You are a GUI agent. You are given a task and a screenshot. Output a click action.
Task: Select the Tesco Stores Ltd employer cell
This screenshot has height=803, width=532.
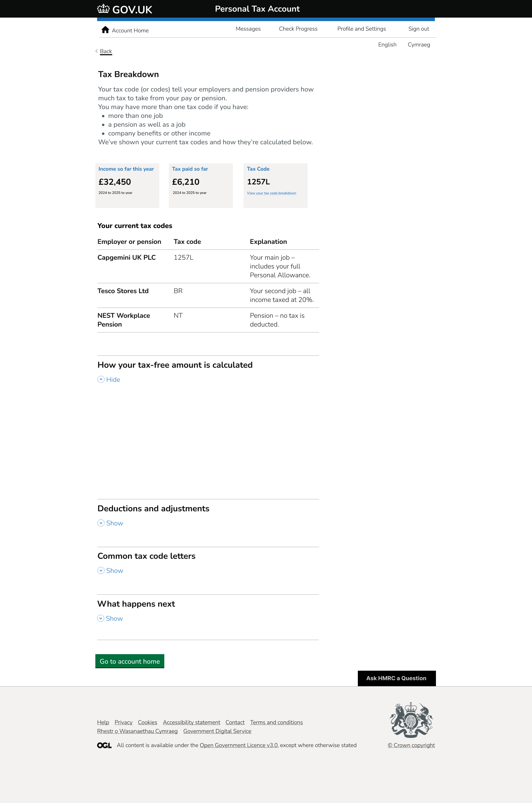coord(123,291)
